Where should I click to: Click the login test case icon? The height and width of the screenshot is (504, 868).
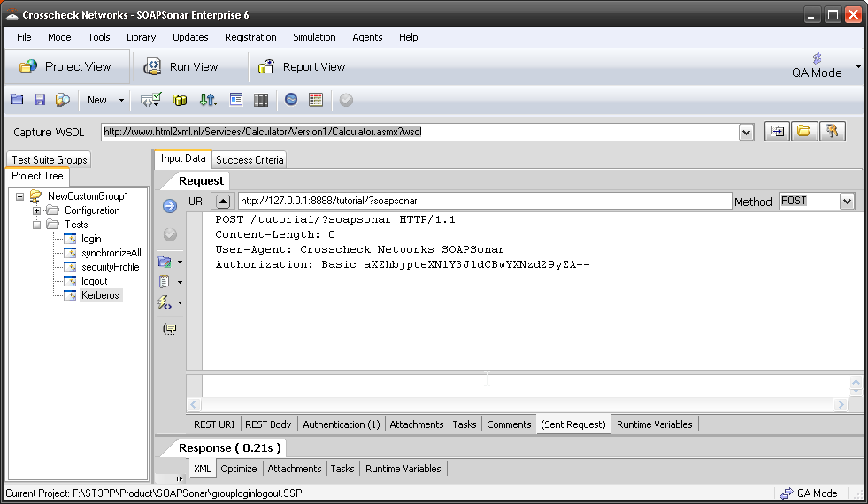70,239
